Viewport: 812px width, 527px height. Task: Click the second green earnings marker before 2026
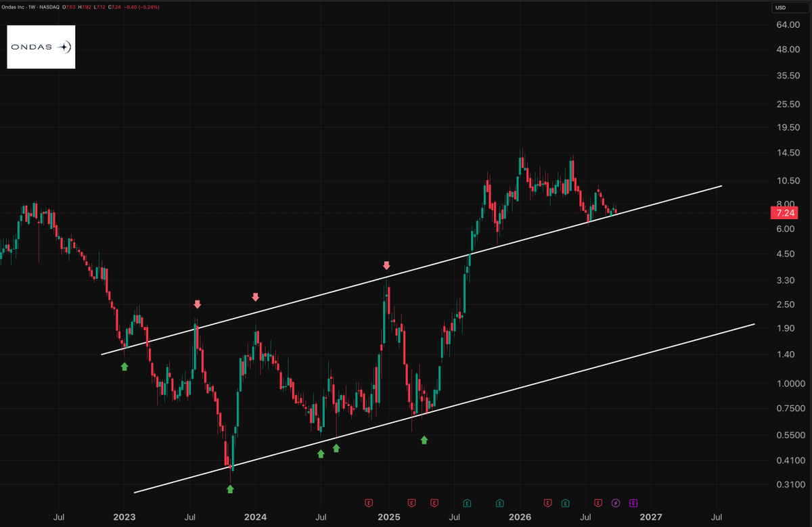499,503
